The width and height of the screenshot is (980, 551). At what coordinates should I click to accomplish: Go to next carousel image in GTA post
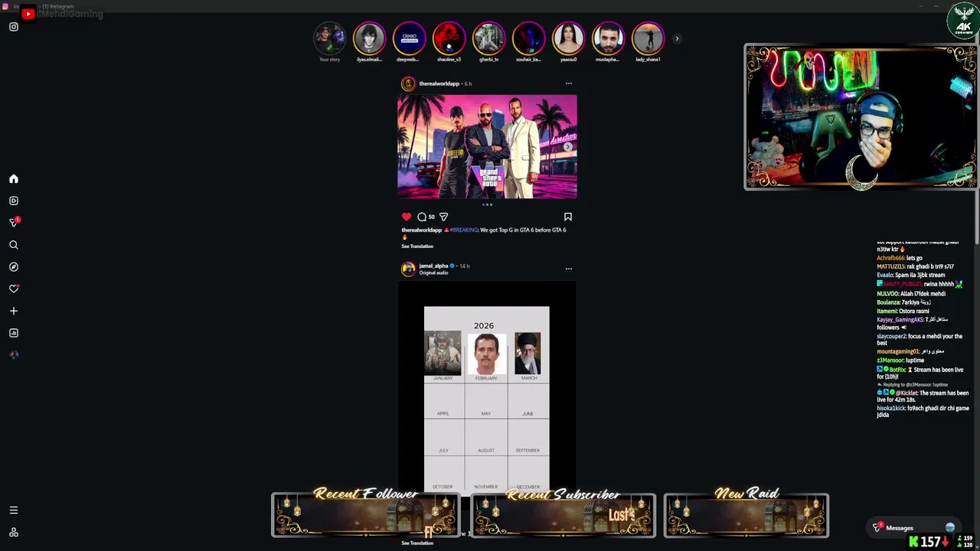click(x=568, y=147)
